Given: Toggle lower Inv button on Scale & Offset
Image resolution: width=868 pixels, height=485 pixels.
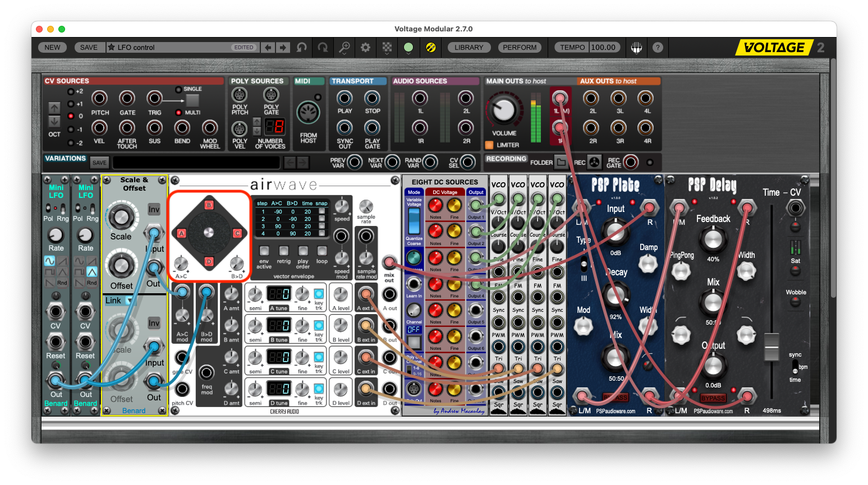Looking at the screenshot, I should [154, 323].
